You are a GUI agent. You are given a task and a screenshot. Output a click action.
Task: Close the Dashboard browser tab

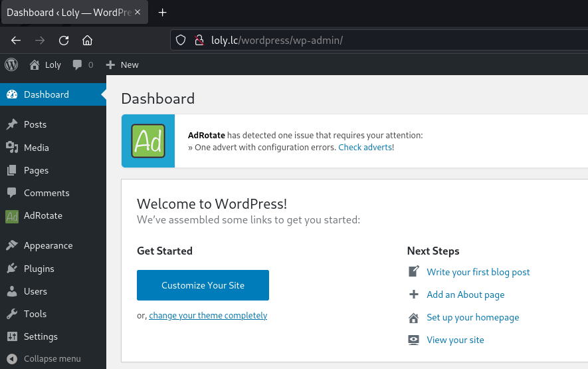(138, 13)
